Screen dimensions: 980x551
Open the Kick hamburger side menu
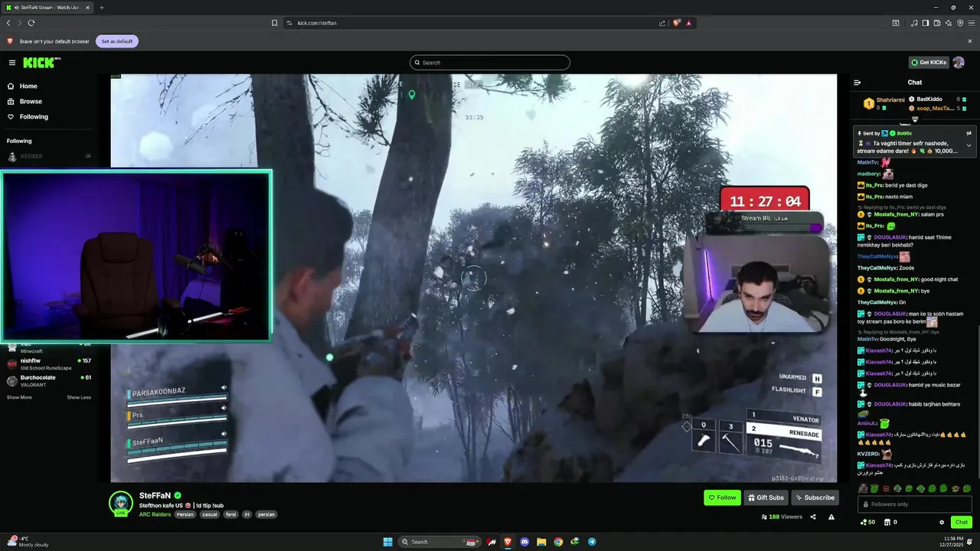tap(12, 63)
